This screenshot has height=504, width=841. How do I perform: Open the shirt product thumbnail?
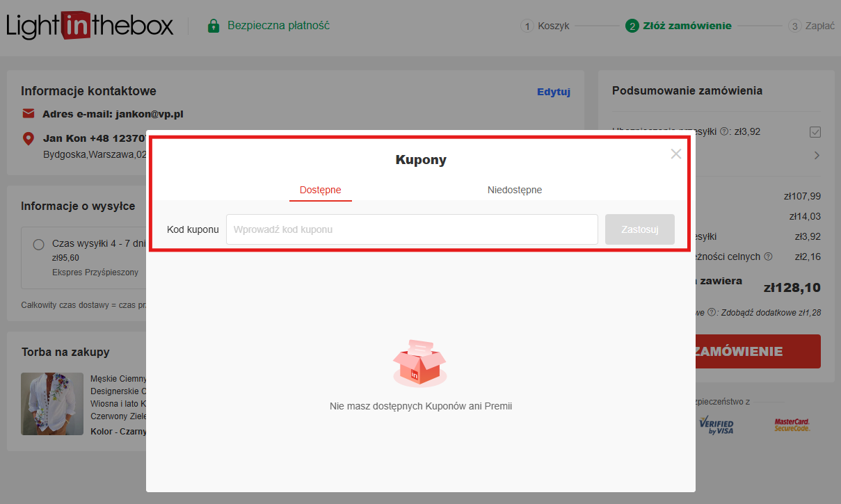(x=52, y=404)
